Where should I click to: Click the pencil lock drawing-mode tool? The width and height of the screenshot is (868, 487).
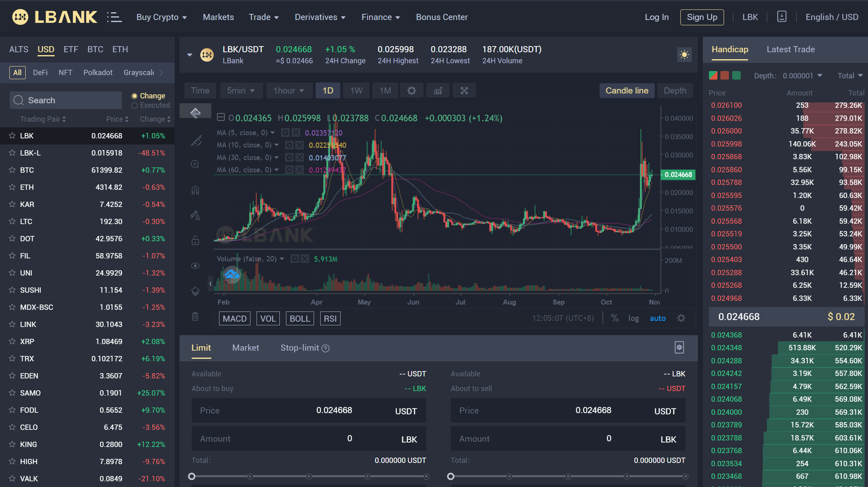195,215
